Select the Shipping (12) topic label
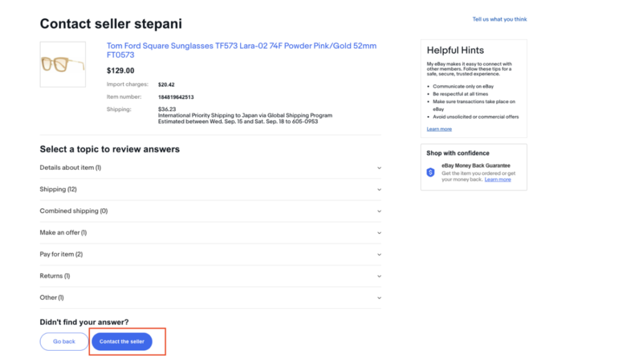626x364 pixels. (58, 189)
